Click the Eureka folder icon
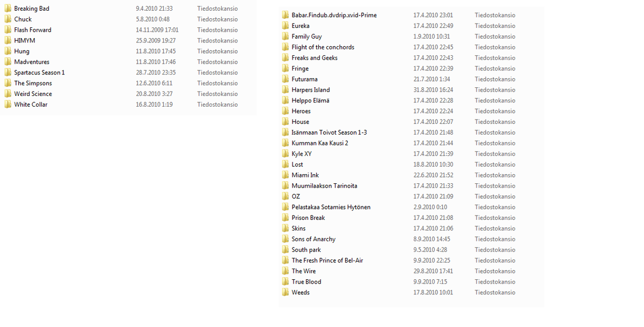 286,26
